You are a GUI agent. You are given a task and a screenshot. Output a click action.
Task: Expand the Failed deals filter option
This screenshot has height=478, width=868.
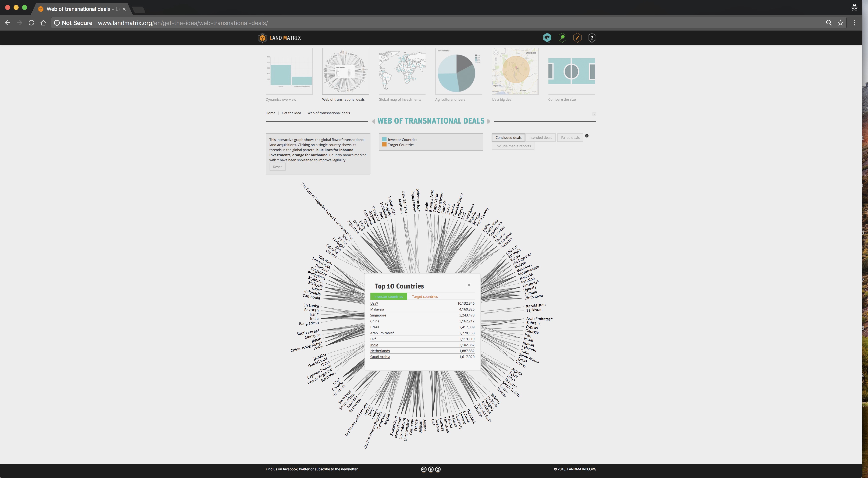(x=570, y=137)
